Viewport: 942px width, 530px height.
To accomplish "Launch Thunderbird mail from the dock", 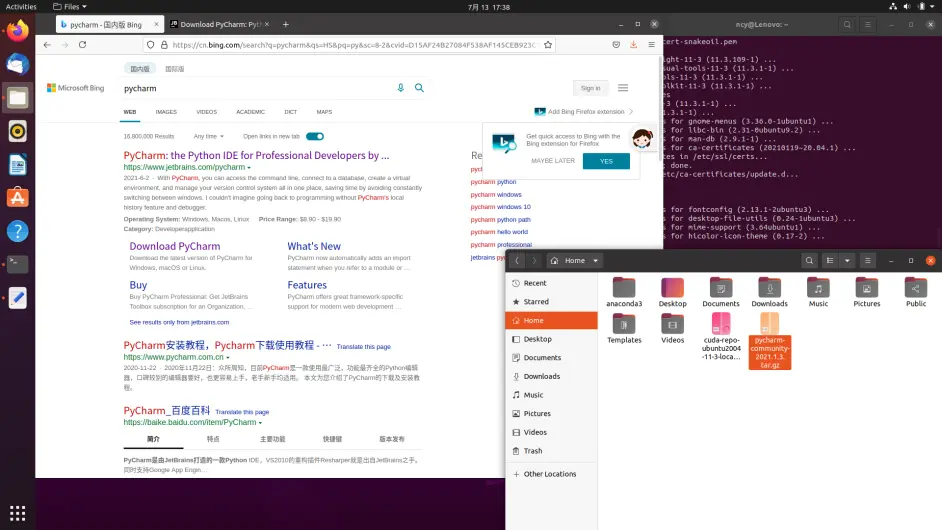I will [x=17, y=64].
